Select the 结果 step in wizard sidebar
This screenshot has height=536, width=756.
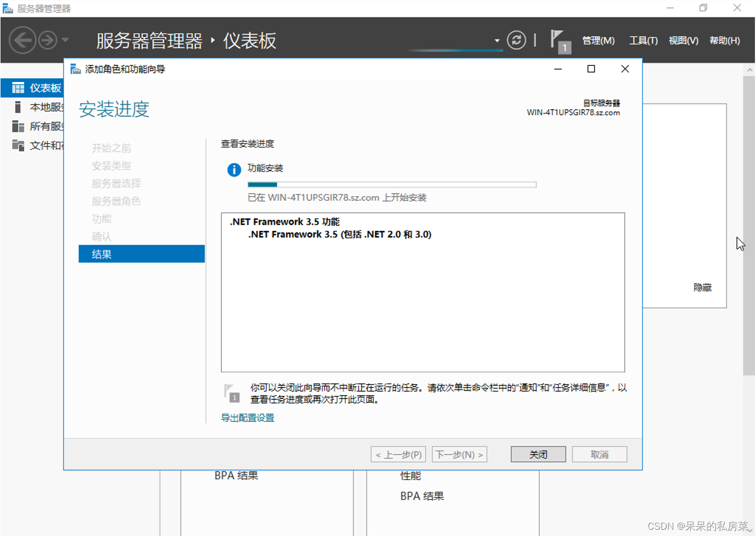[141, 254]
